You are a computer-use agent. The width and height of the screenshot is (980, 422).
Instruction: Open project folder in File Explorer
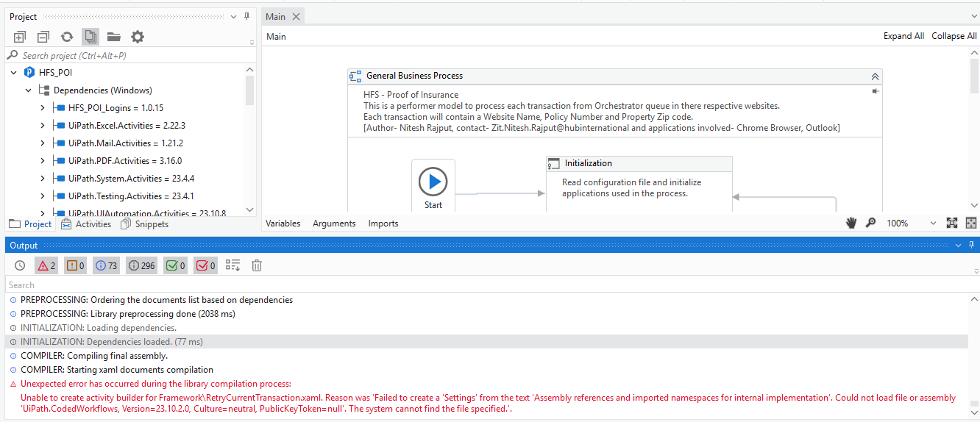(x=113, y=37)
